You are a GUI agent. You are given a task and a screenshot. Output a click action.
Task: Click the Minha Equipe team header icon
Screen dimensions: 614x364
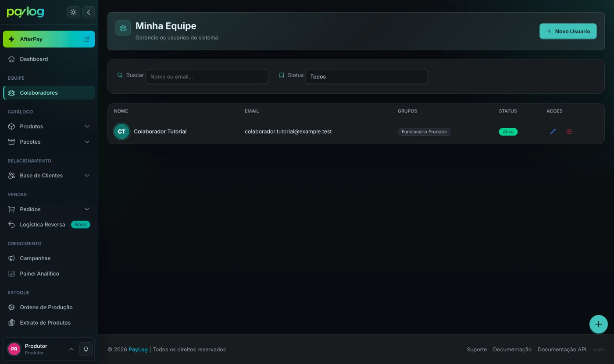pos(123,28)
